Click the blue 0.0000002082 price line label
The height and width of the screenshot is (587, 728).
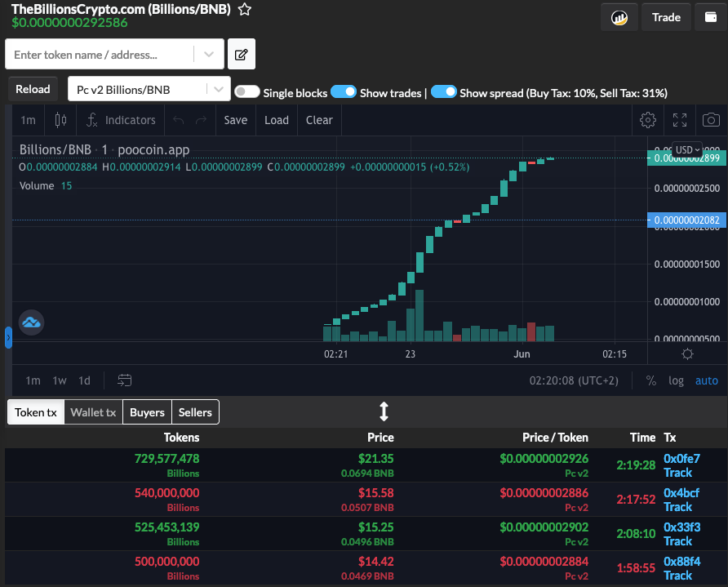pos(686,220)
